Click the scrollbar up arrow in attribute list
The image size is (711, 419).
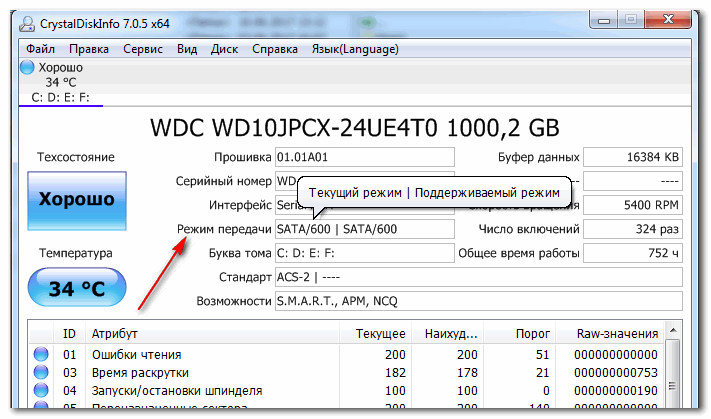673,330
